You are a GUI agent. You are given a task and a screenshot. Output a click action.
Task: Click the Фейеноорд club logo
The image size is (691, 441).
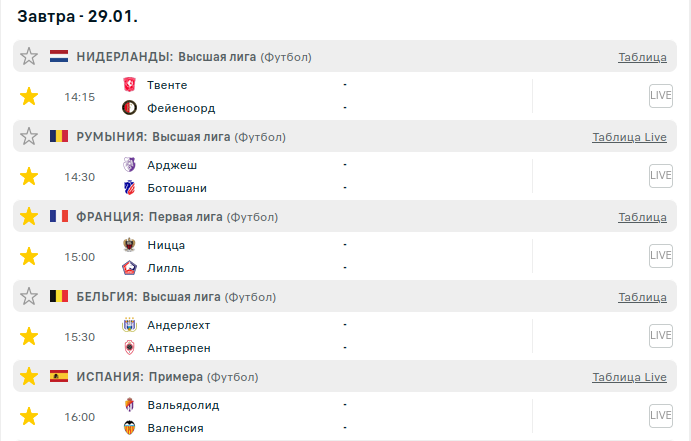(x=129, y=108)
